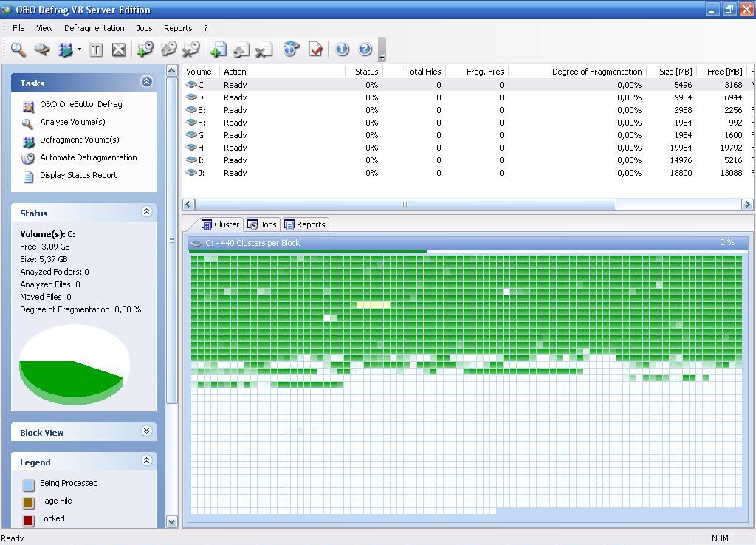Open the Jobs menu

144,29
